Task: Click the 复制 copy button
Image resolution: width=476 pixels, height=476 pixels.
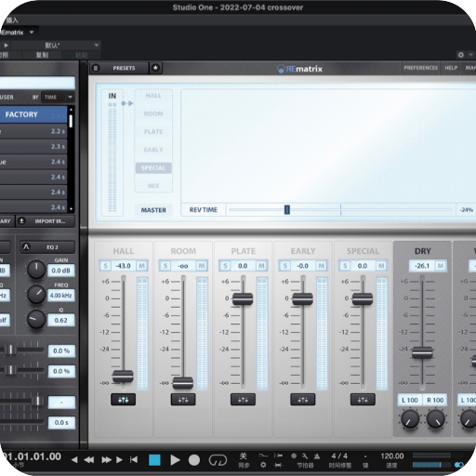Action: point(42,55)
